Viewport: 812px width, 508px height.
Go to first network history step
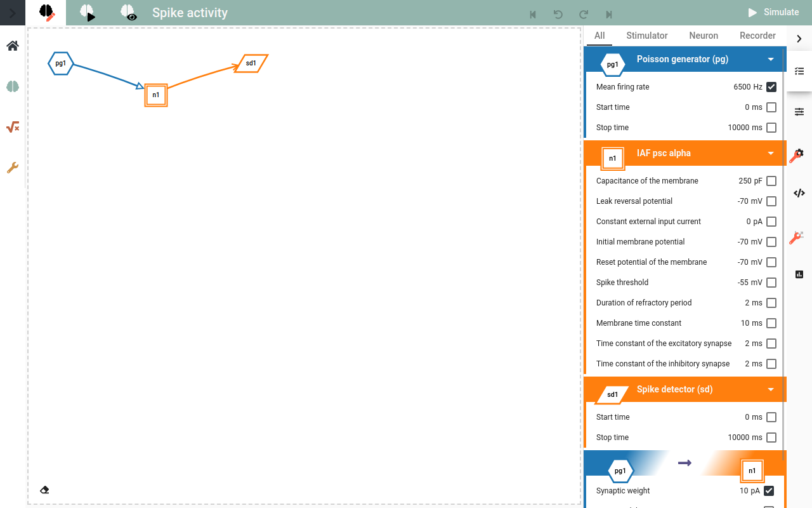tap(533, 14)
